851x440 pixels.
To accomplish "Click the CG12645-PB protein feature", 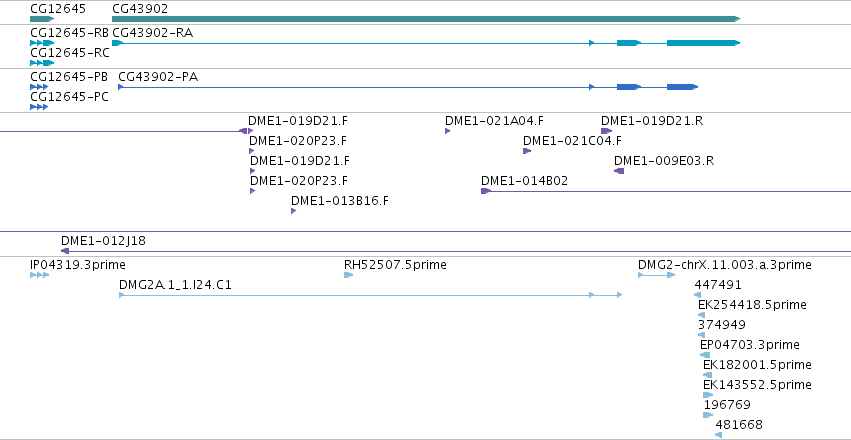I will click(39, 87).
